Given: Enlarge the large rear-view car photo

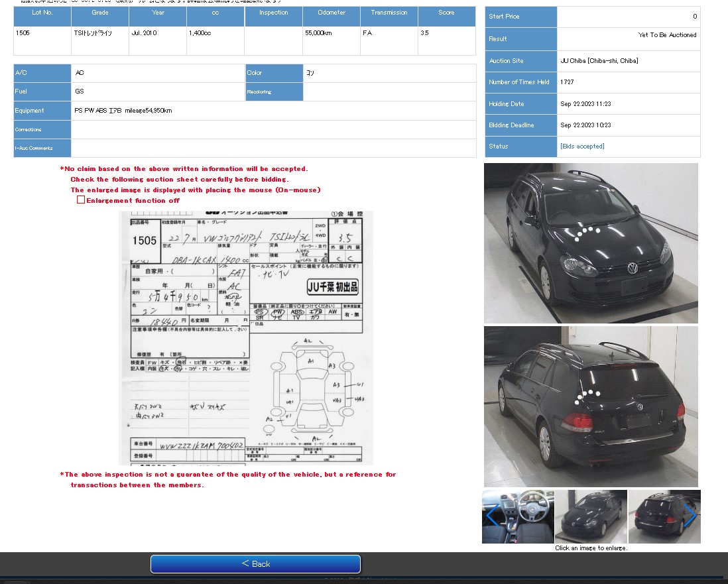Looking at the screenshot, I should tap(591, 406).
